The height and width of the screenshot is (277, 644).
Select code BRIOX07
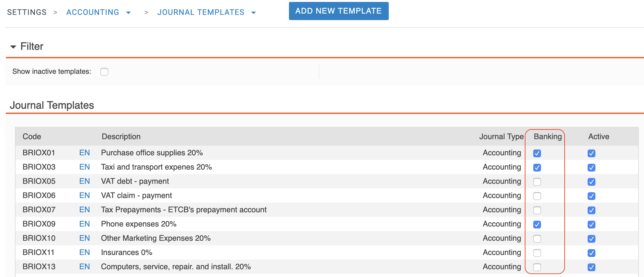pos(39,210)
